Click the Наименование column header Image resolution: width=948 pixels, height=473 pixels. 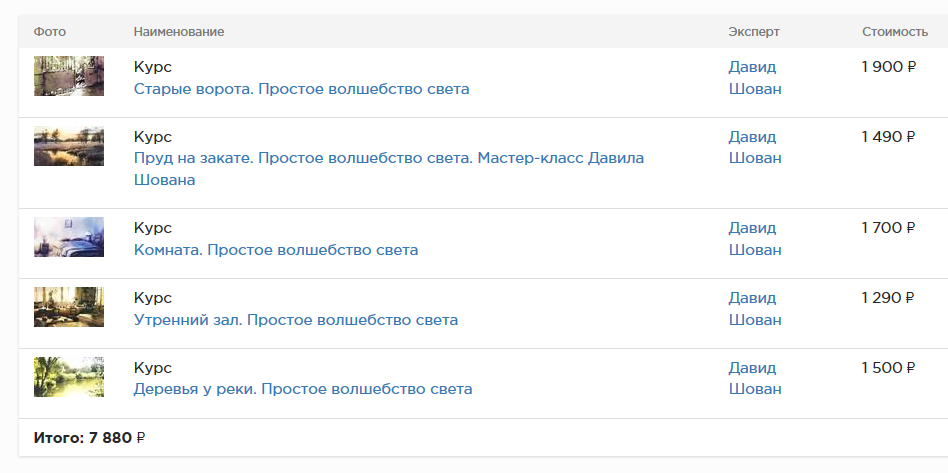pyautogui.click(x=178, y=32)
